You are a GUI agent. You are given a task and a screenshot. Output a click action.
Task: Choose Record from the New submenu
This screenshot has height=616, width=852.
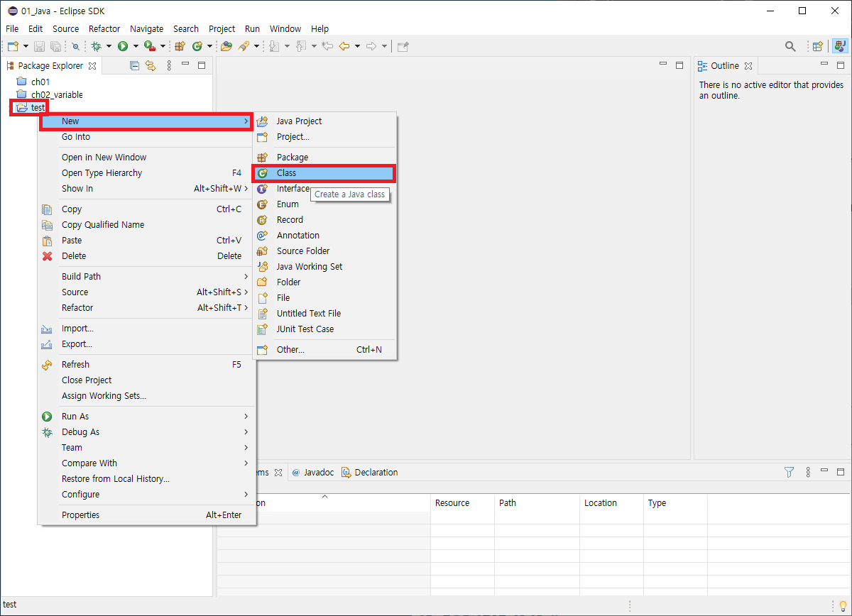324,220
